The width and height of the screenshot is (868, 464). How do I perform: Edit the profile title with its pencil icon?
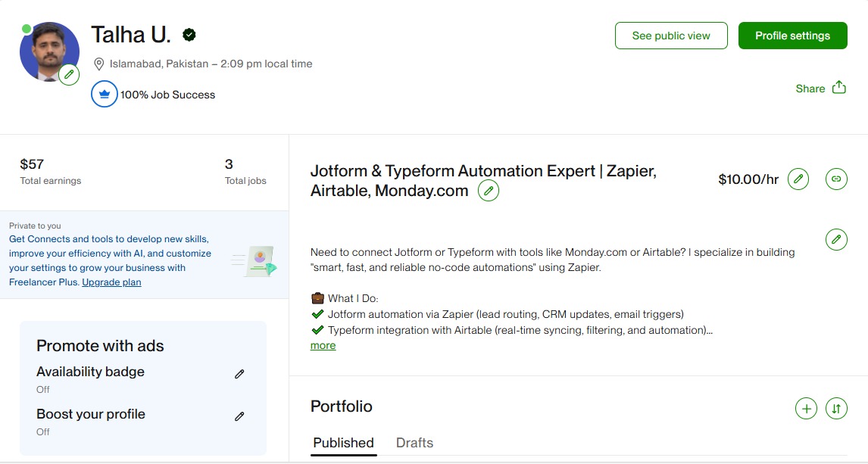point(489,190)
